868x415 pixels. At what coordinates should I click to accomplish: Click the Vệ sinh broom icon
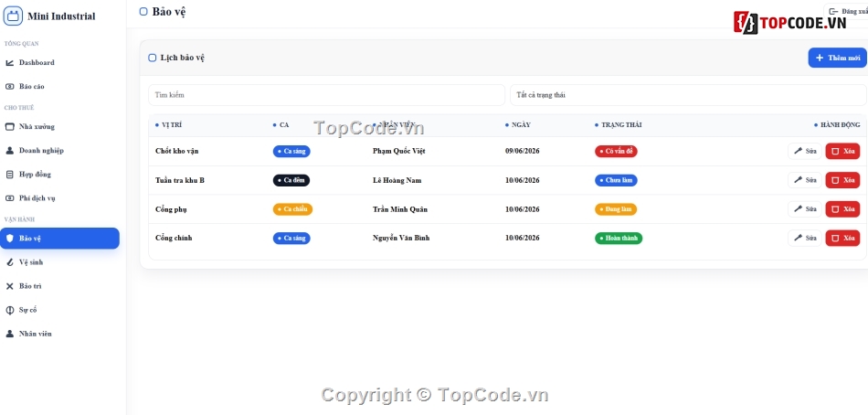point(9,262)
